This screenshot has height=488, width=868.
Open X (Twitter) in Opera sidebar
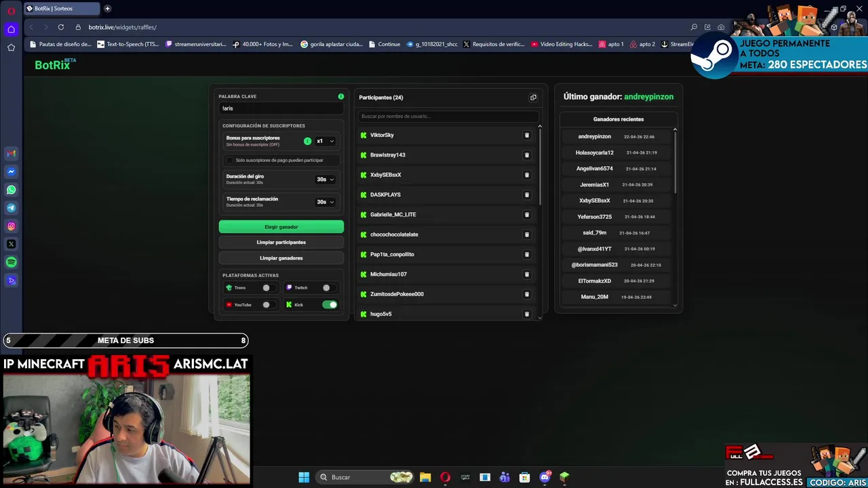11,244
